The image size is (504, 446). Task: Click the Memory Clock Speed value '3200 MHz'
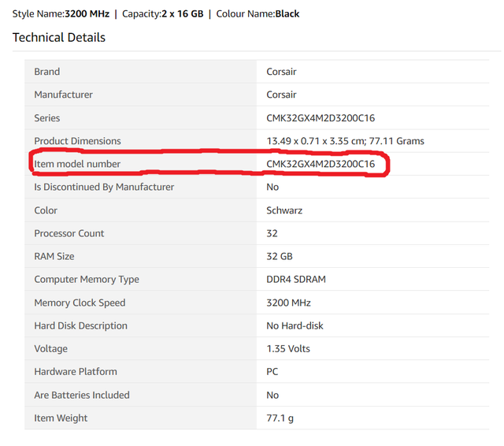point(288,303)
